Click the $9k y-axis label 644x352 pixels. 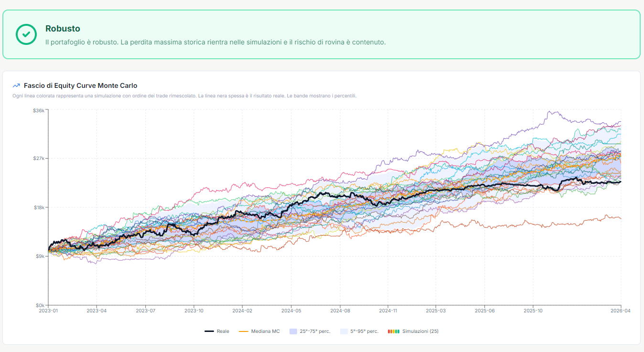40,256
